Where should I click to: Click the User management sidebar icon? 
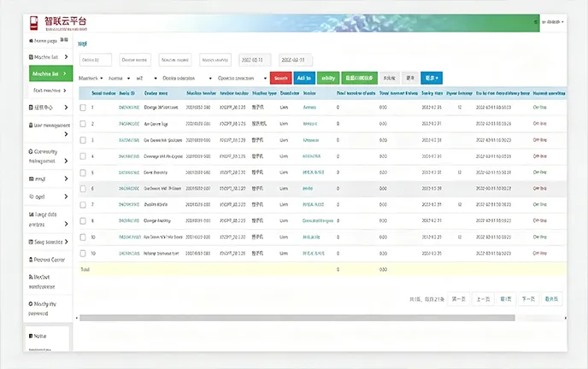[31, 125]
